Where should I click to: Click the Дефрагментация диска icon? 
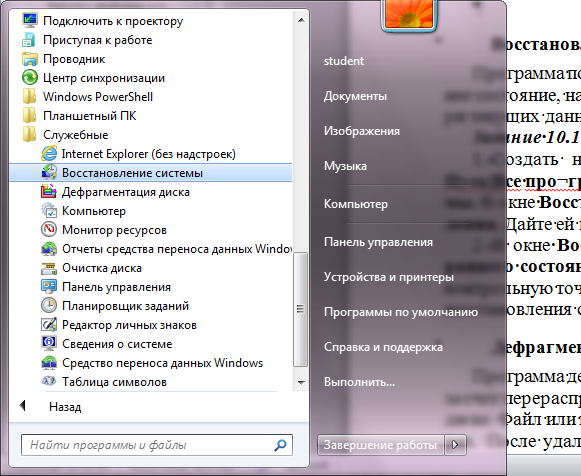click(x=49, y=192)
